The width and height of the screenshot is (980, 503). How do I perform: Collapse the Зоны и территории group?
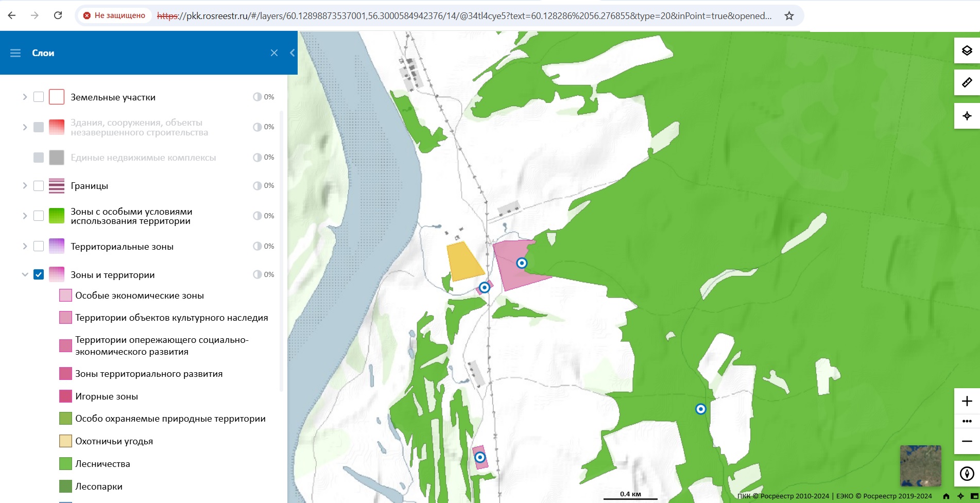pos(24,274)
